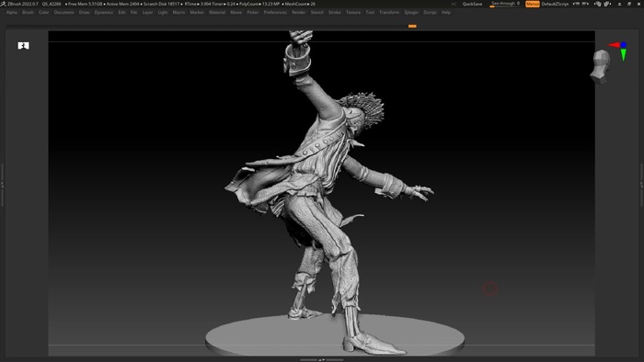Toggle the orange Menus button
The height and width of the screenshot is (362, 644).
point(533,4)
